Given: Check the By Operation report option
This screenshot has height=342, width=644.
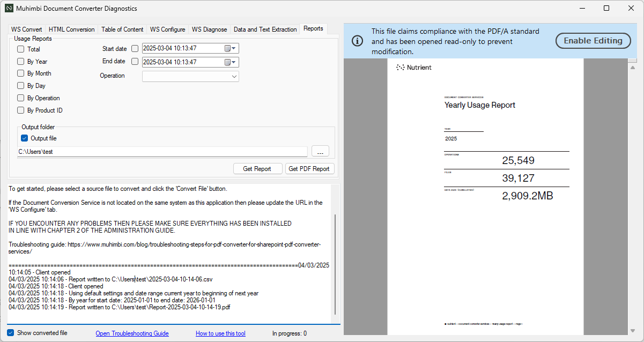Looking at the screenshot, I should (20, 98).
